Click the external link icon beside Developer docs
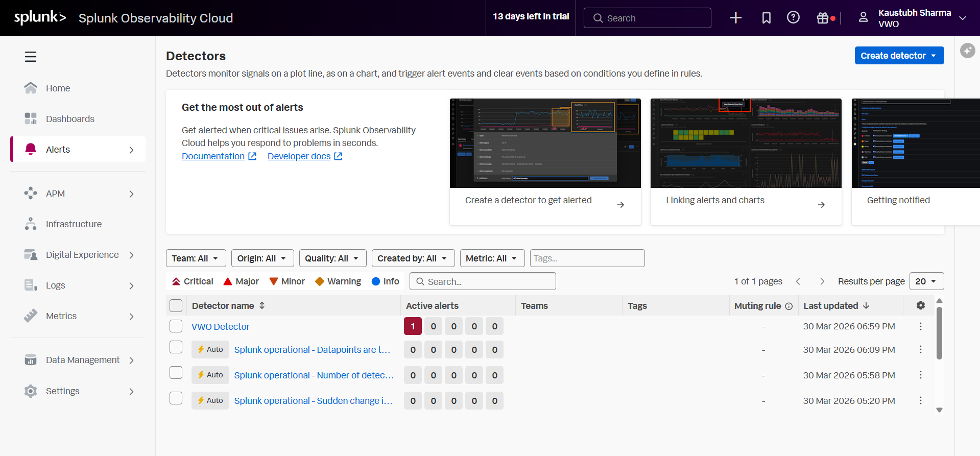 tap(338, 156)
